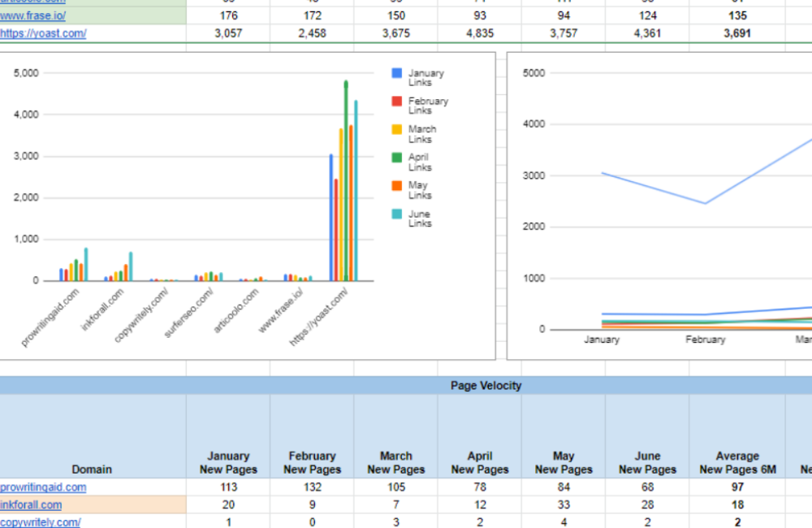This screenshot has height=528, width=812.
Task: Select the February New Pages header
Action: point(313,436)
